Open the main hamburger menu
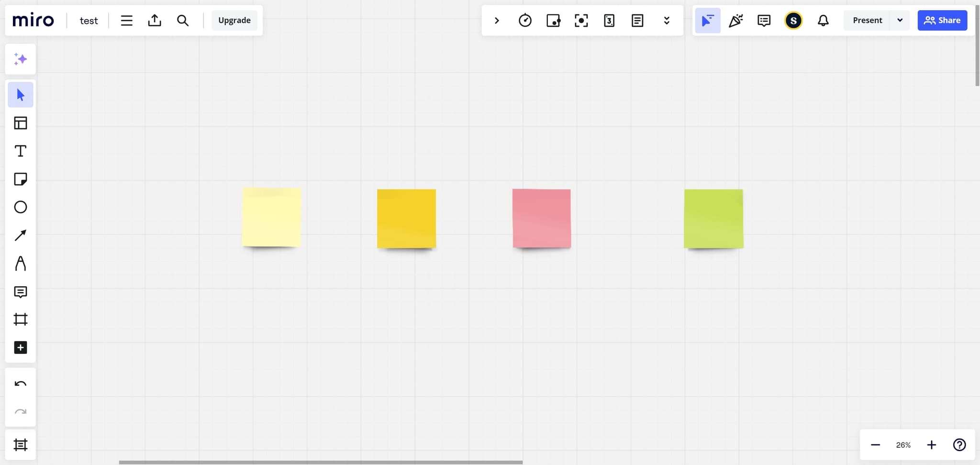This screenshot has width=980, height=465. [x=126, y=20]
